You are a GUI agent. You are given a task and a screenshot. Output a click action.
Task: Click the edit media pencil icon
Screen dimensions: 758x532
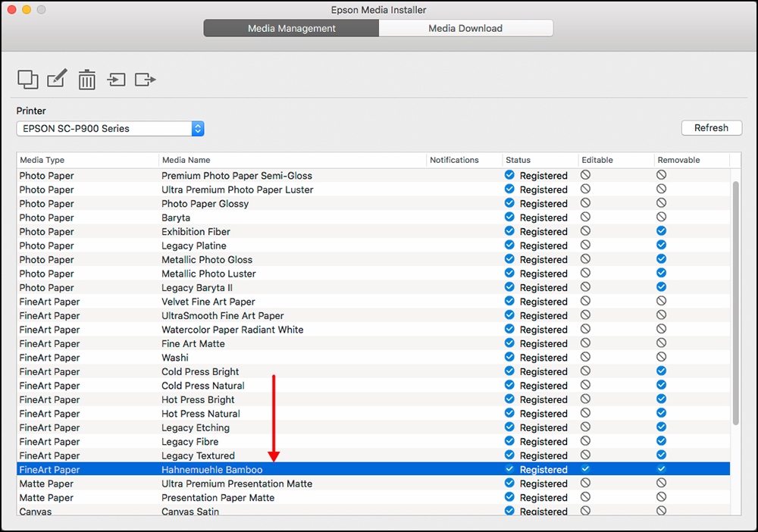click(x=57, y=78)
